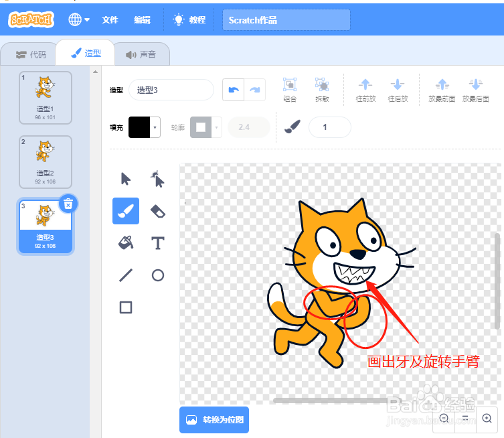Click the undo arrow button

pos(234,90)
